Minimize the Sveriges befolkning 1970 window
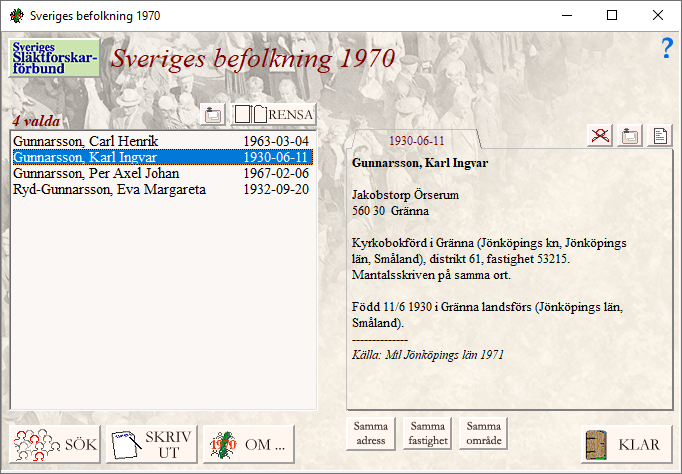Image resolution: width=682 pixels, height=474 pixels. coord(566,16)
